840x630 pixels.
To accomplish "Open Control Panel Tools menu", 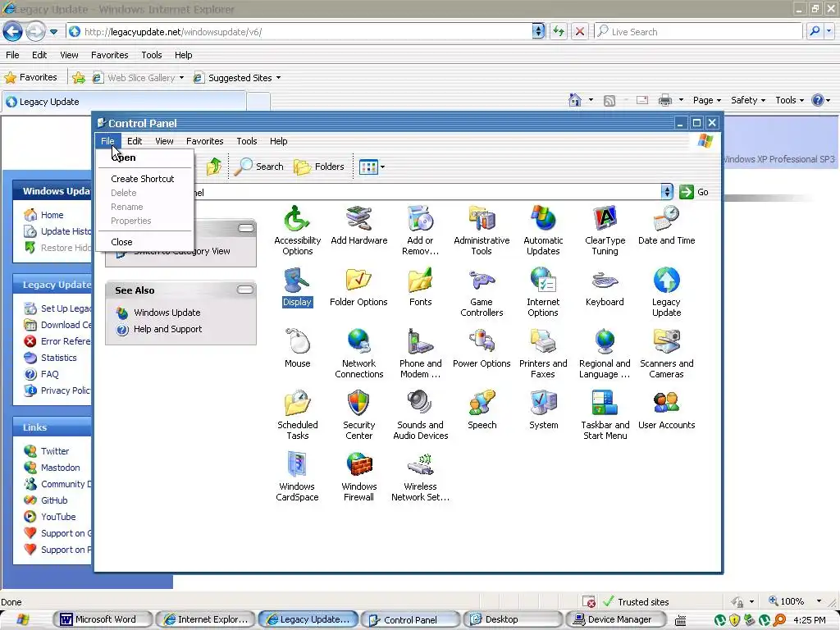I will (x=247, y=141).
